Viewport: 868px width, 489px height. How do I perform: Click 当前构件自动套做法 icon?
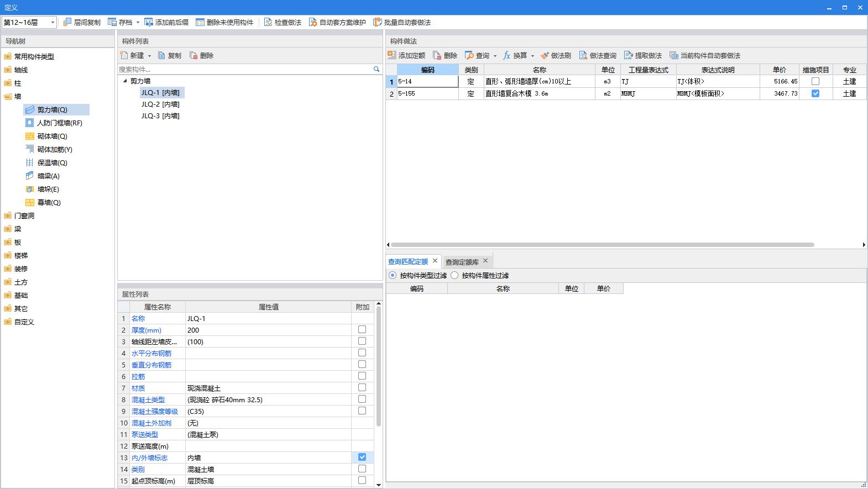point(674,55)
